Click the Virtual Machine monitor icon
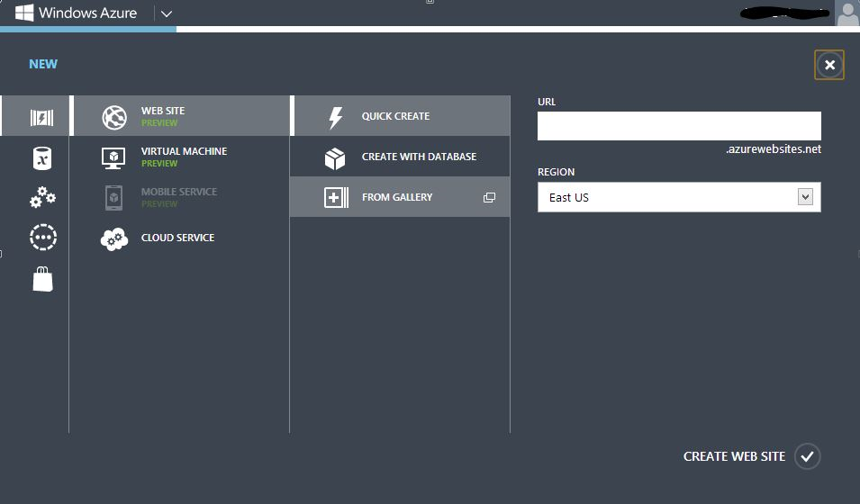The image size is (860, 504). point(113,157)
